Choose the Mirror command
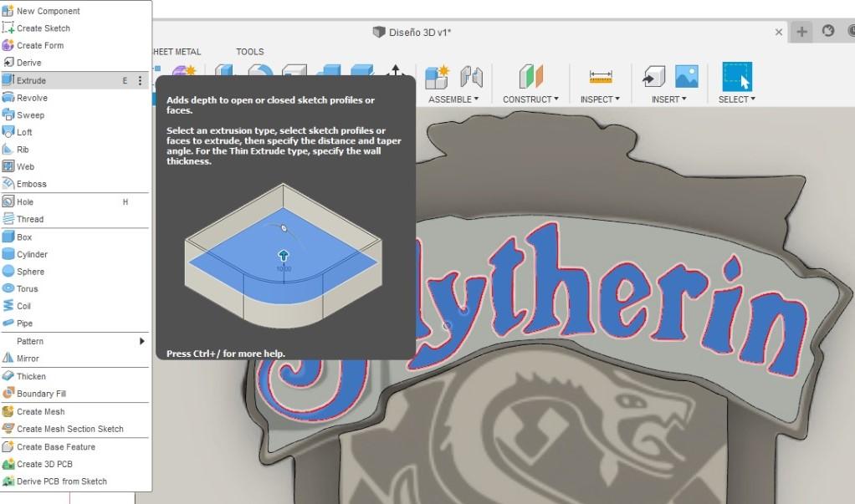Screen dimensions: 855x504 75,359
